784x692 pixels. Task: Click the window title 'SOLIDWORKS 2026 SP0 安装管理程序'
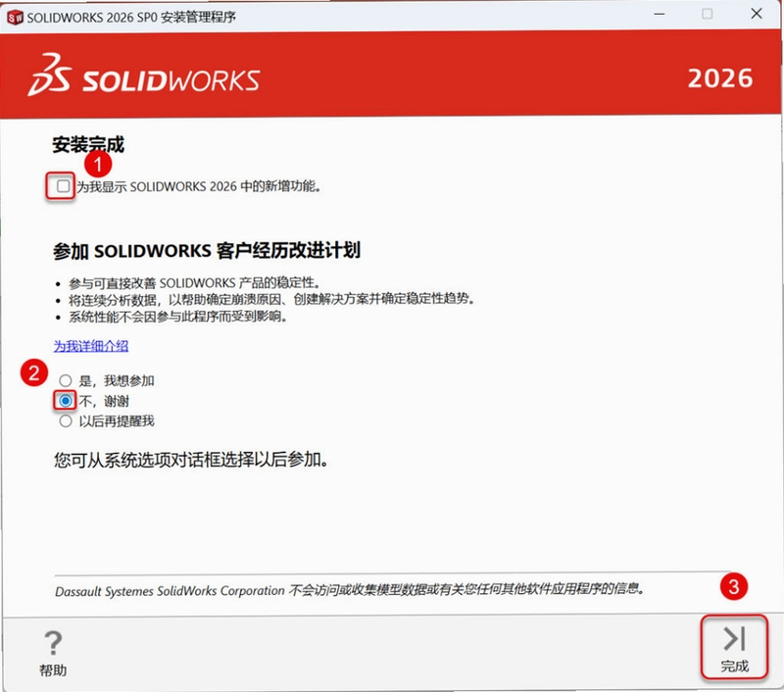pyautogui.click(x=131, y=18)
